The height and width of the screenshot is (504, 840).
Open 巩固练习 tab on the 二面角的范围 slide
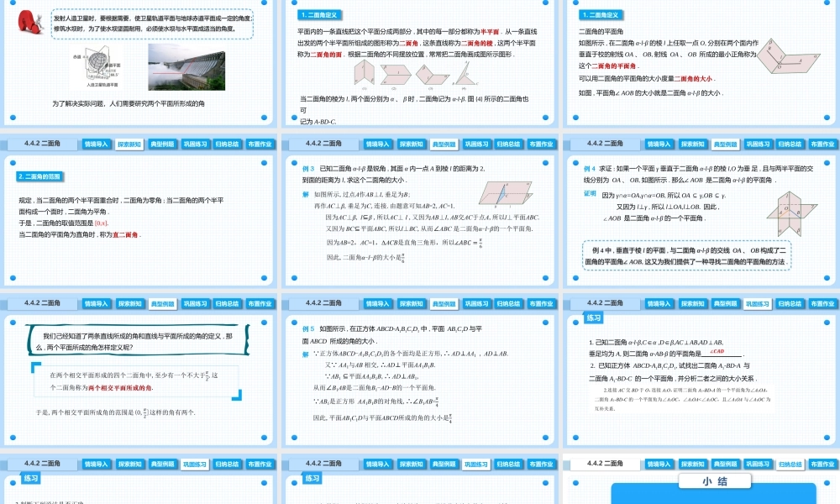pos(195,144)
